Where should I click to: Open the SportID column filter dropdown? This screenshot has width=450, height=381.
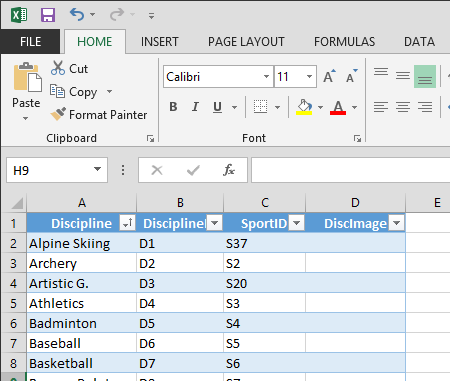(296, 223)
